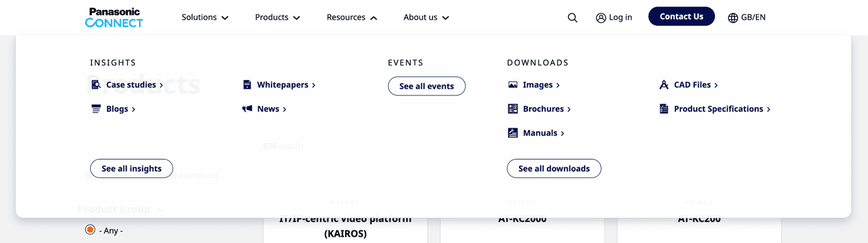The image size is (868, 243).
Task: Click the Case studies document icon
Action: click(x=96, y=85)
